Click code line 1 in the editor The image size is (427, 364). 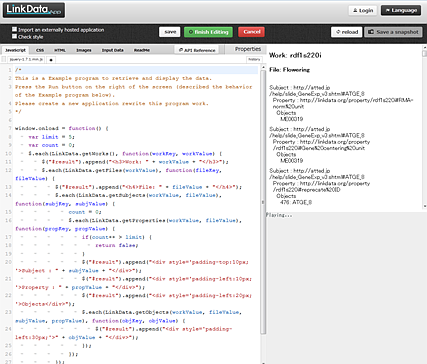(136, 70)
